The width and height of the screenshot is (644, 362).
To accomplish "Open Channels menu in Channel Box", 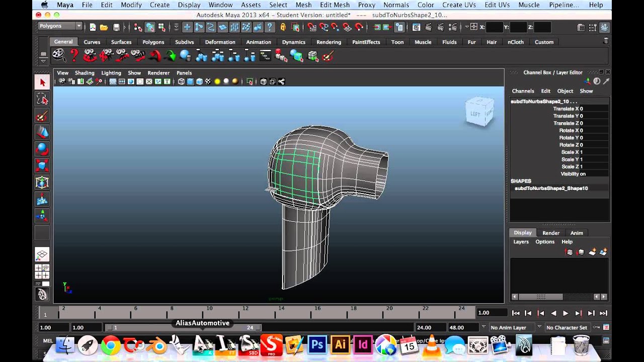I will [523, 91].
